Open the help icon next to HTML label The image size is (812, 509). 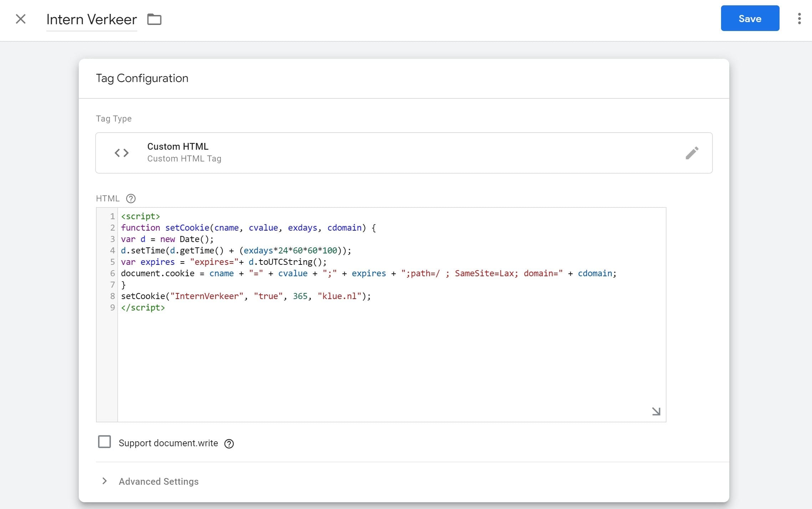click(x=131, y=199)
